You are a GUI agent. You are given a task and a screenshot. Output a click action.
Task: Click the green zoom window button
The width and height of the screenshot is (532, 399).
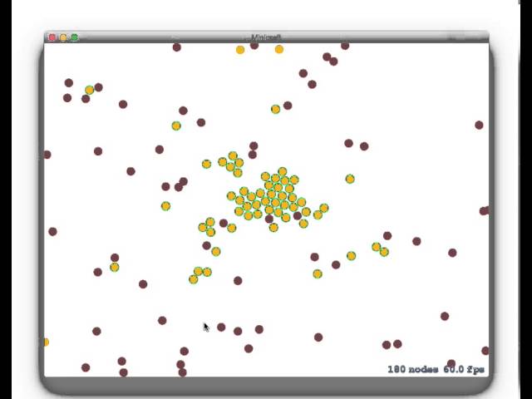(x=74, y=37)
